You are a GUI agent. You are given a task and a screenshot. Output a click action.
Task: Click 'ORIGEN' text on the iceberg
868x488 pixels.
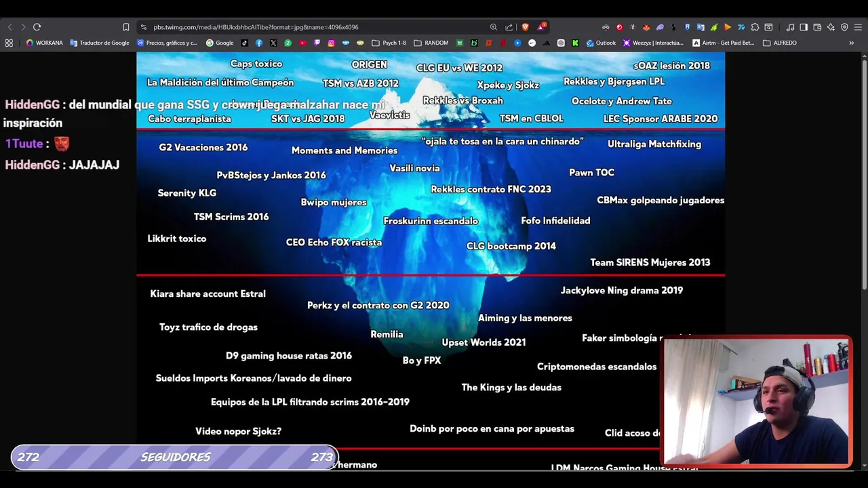coord(369,64)
